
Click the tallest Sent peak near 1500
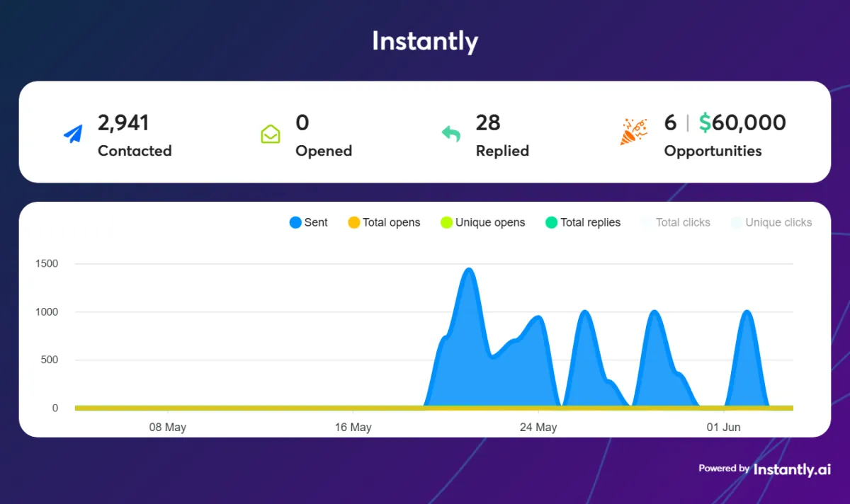[x=468, y=271]
